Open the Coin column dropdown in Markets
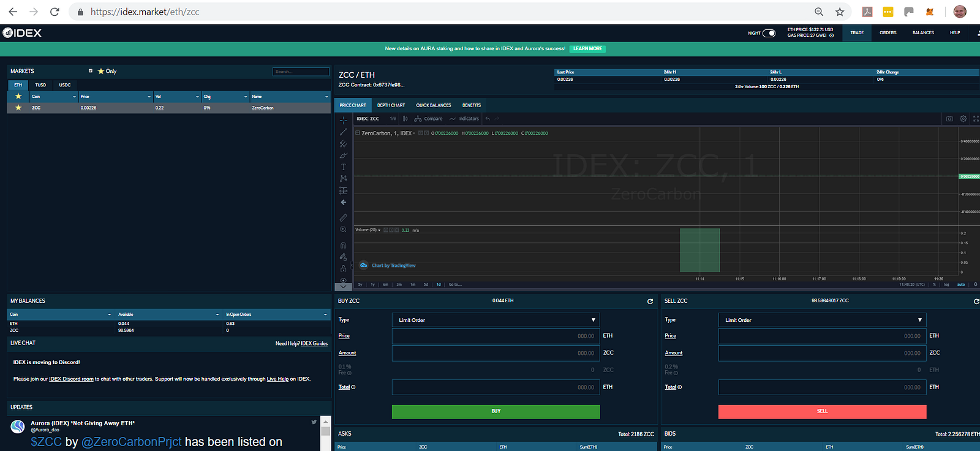The image size is (980, 451). [75, 97]
